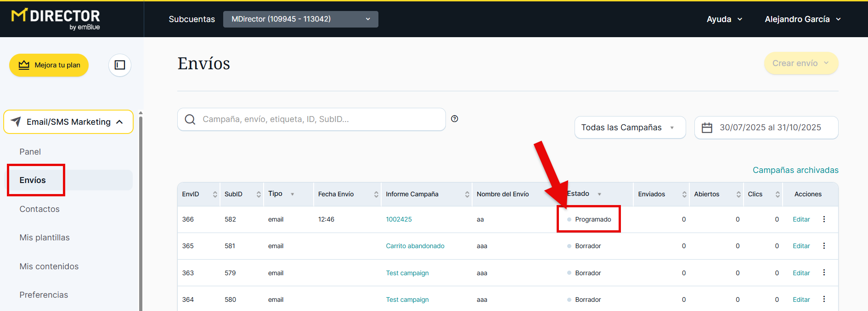The image size is (868, 311).
Task: Sort by Enviados column arrows
Action: [684, 194]
